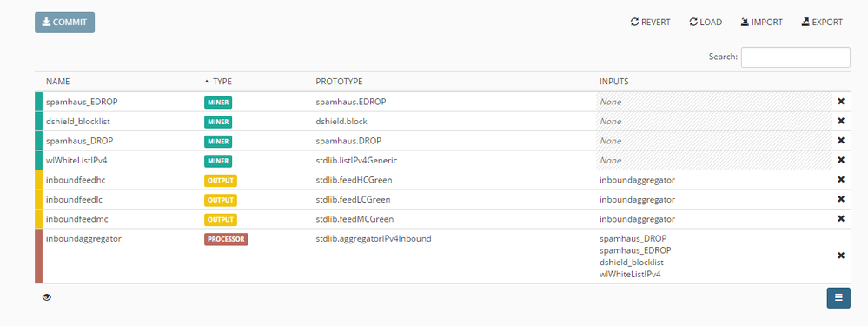Open the blue list menu button
Image resolution: width=868 pixels, height=326 pixels.
pos(838,298)
